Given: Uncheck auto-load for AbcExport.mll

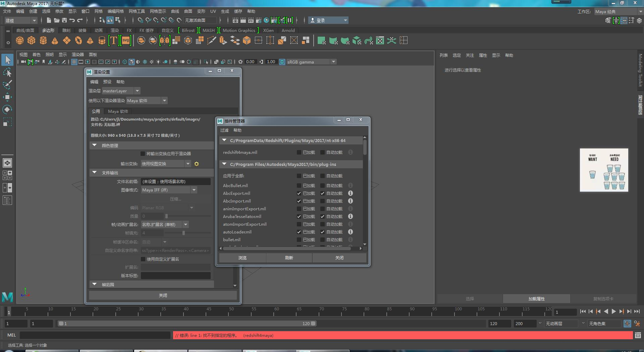Looking at the screenshot, I should [x=322, y=193].
